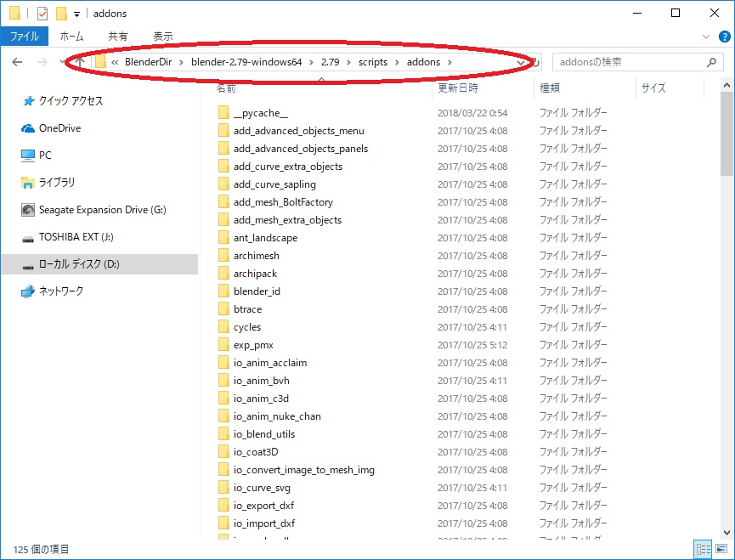
Task: Switch to the ホーム ribbon tab
Action: click(71, 36)
